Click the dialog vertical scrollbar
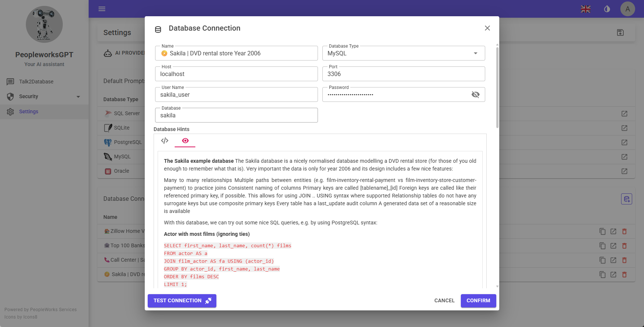The image size is (644, 327). click(x=497, y=87)
